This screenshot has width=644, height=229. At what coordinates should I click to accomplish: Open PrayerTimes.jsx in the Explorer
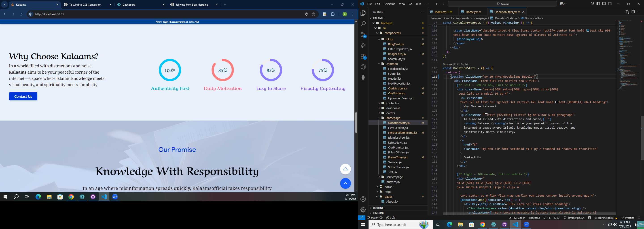(x=398, y=157)
